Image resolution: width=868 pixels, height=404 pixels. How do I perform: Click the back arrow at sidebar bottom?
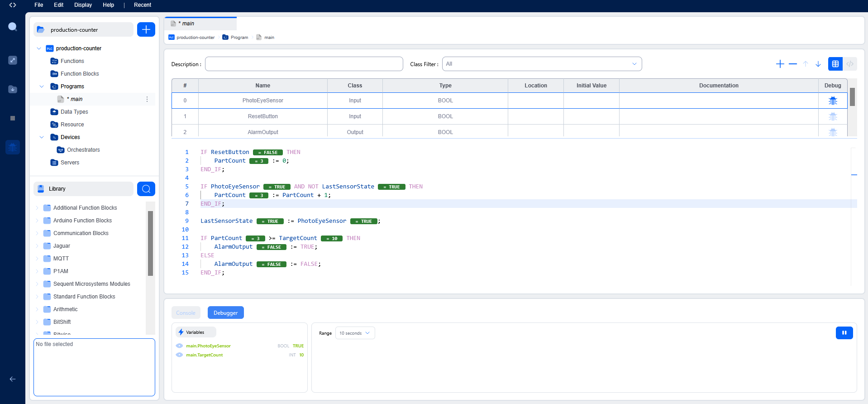point(13,379)
